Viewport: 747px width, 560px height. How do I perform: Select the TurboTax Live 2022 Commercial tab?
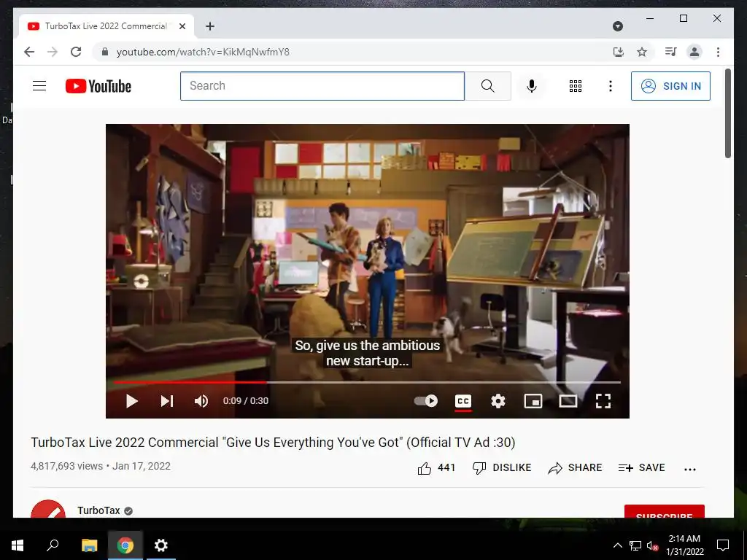(x=107, y=26)
